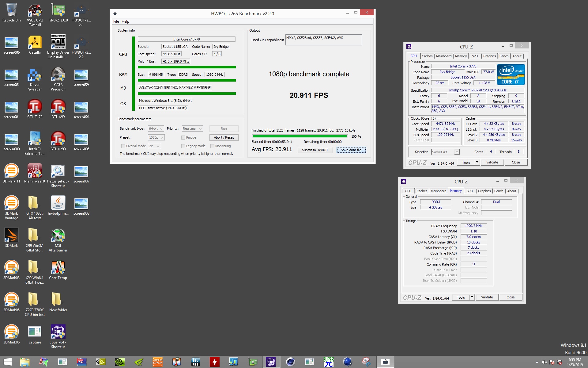Open MSI Afterburner desktop icon
This screenshot has height=368, width=588.
[58, 240]
